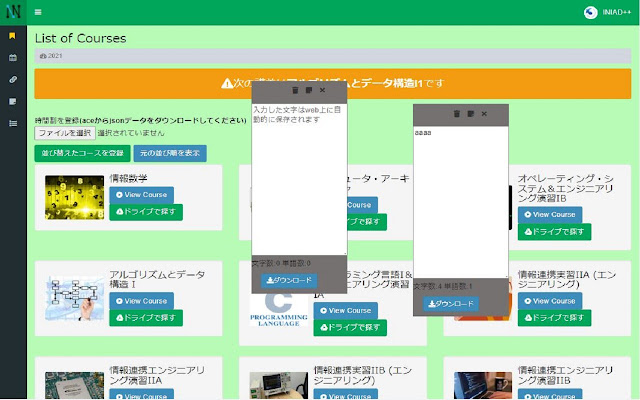Close the 'aaaa' memo window
Screen dimensions: 640x400
(x=484, y=114)
